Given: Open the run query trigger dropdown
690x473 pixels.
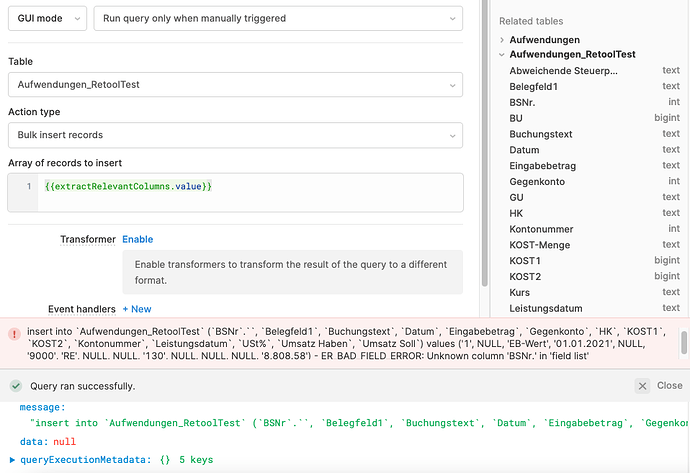Looking at the screenshot, I should click(x=278, y=18).
